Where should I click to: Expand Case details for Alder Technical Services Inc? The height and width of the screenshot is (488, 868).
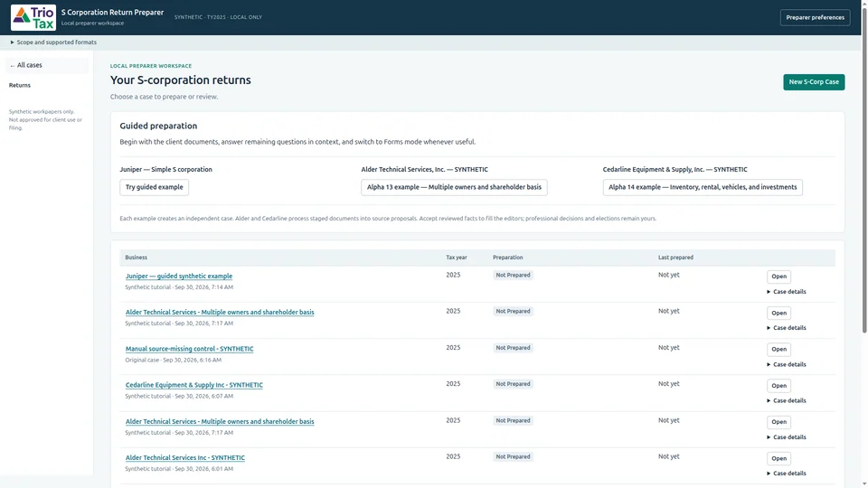click(787, 474)
